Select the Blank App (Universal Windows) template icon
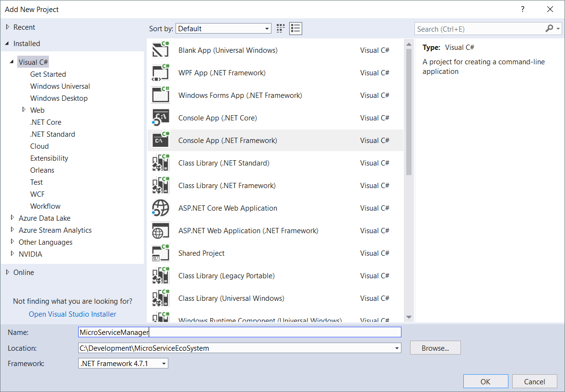The width and height of the screenshot is (565, 392). tap(161, 50)
